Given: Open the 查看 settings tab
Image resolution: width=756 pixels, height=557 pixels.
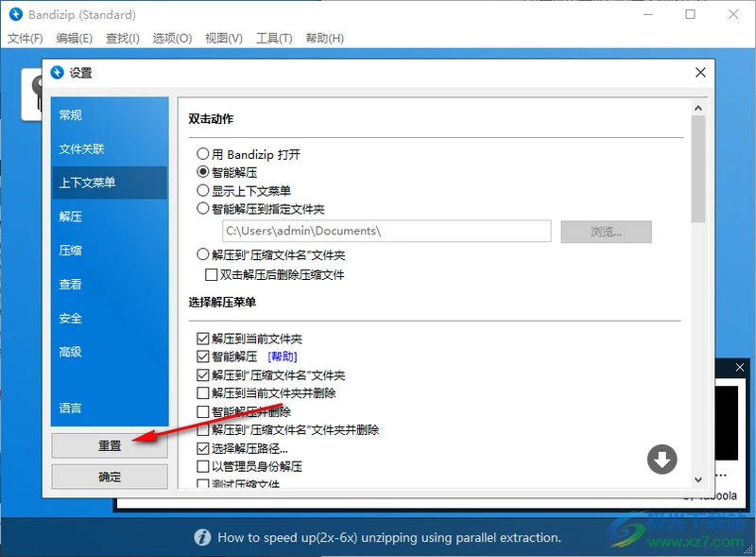Looking at the screenshot, I should click(x=110, y=284).
